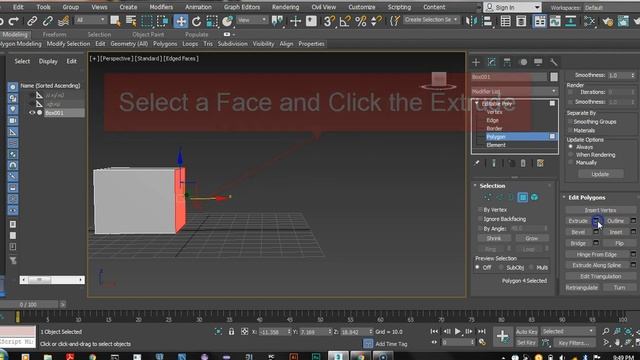640x360 pixels.
Task: Select the Manually update option
Action: pos(571,162)
